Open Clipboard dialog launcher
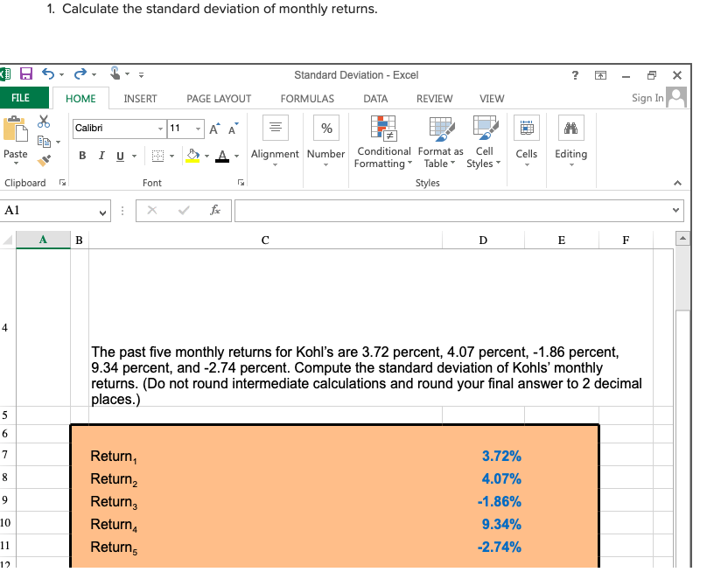This screenshot has height=572, width=728. 62,183
